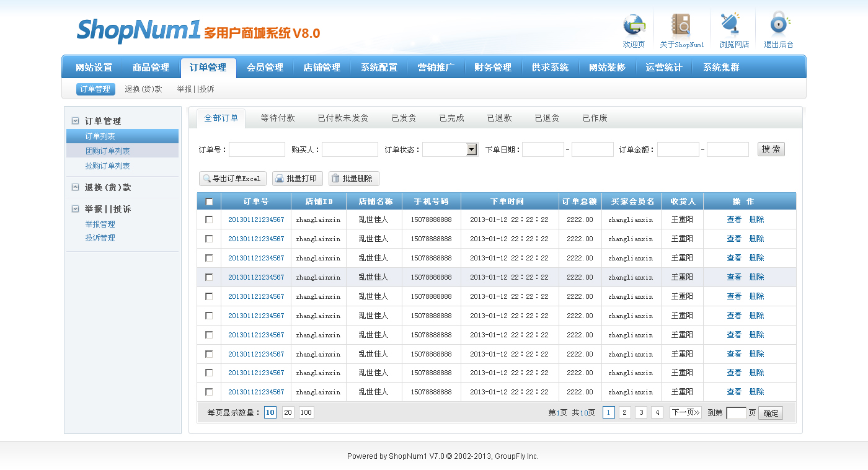This screenshot has height=470, width=868.
Task: Check the sixth order row checkbox
Action: [209, 316]
